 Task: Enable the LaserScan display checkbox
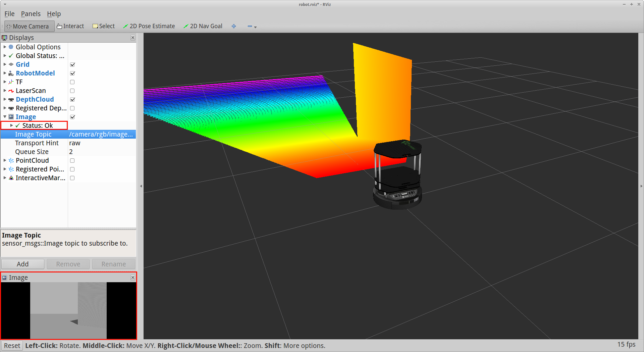[72, 91]
